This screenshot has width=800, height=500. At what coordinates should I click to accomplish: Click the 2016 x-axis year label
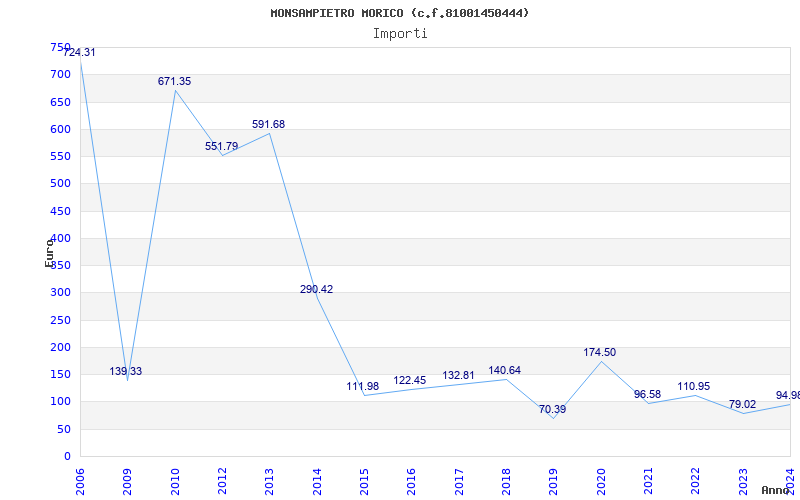point(411,482)
